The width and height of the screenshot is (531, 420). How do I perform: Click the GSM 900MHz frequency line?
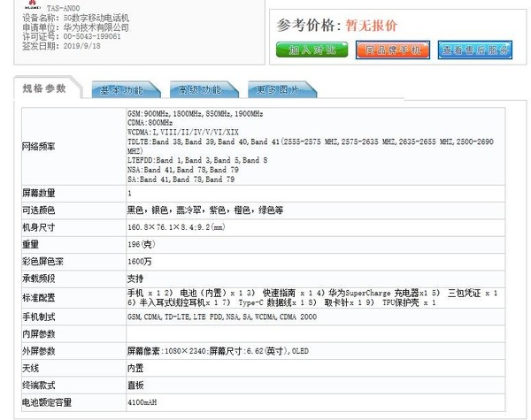pos(196,114)
